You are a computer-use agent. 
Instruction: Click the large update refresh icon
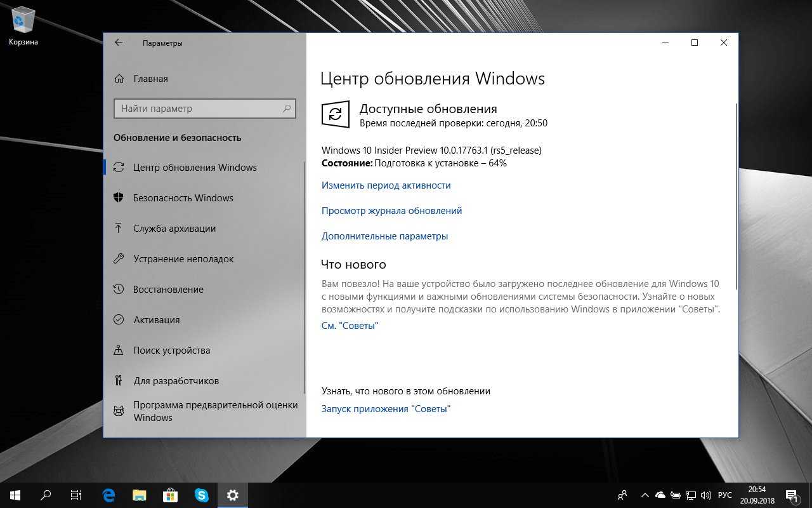pos(336,114)
